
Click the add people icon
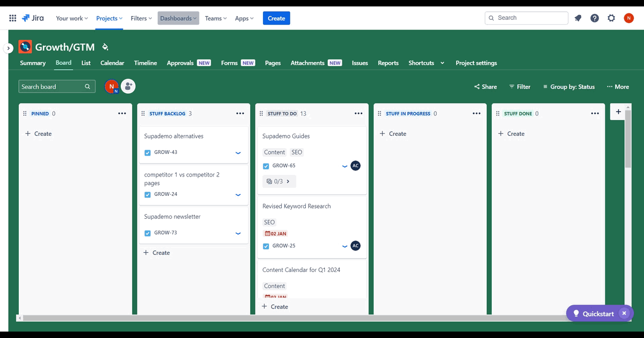(x=128, y=86)
